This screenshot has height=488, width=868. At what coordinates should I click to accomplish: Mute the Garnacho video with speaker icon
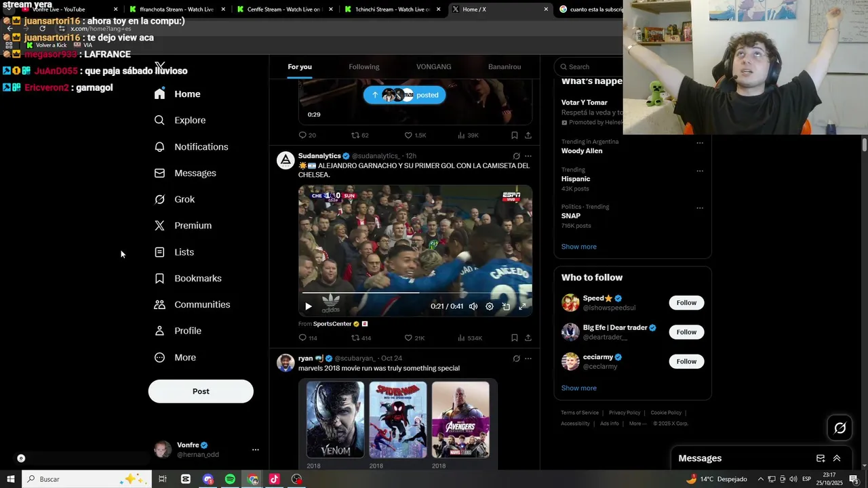[473, 306]
